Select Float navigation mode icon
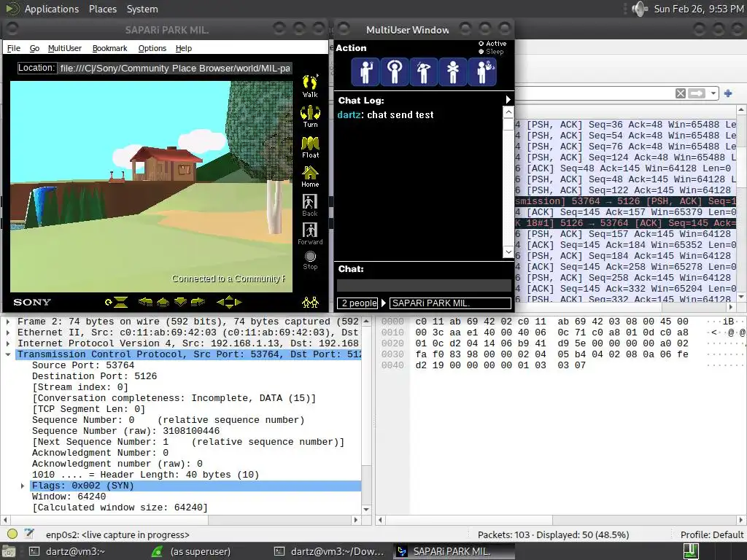This screenshot has width=747, height=560. [310, 147]
